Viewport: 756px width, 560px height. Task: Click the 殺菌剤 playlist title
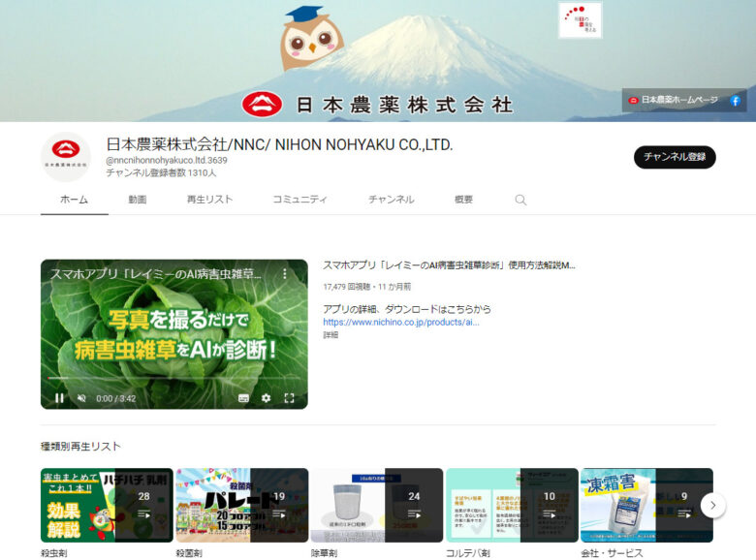(189, 553)
